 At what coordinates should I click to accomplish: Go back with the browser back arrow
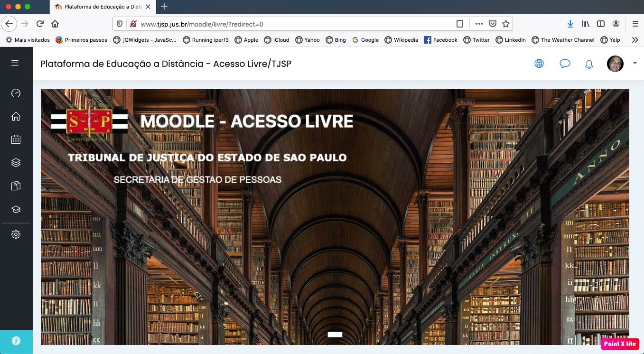coord(10,24)
